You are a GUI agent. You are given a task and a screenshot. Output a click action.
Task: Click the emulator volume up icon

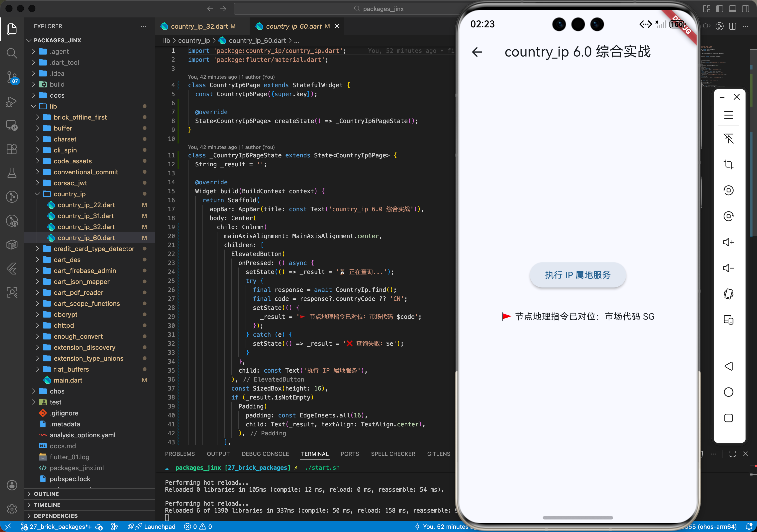click(x=728, y=242)
